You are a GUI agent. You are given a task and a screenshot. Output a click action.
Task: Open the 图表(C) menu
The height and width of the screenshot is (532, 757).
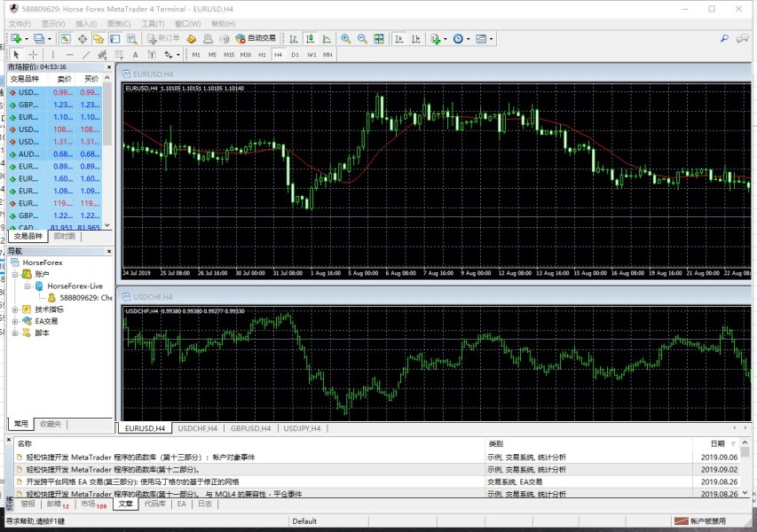pos(119,23)
